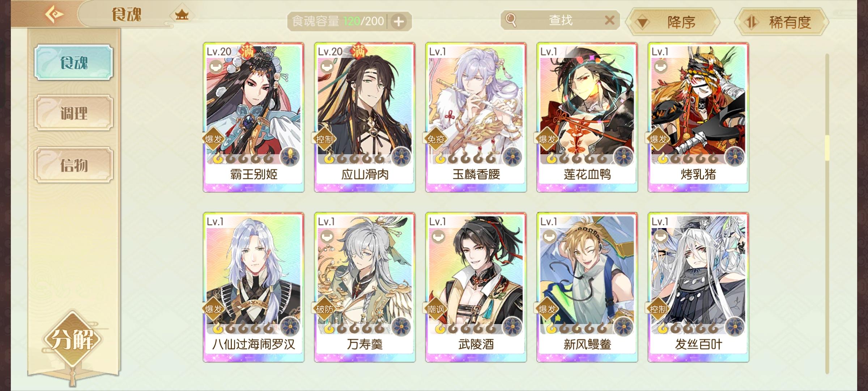The height and width of the screenshot is (391, 868).
Task: Tap the 嘲讽 badge on 武陵酒 card
Action: tap(435, 309)
